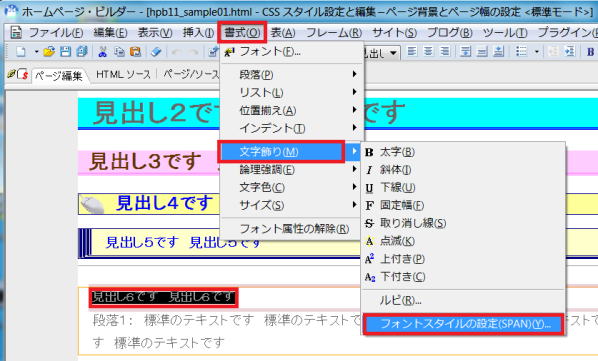Expand the リスト(L) submenu

point(292,92)
